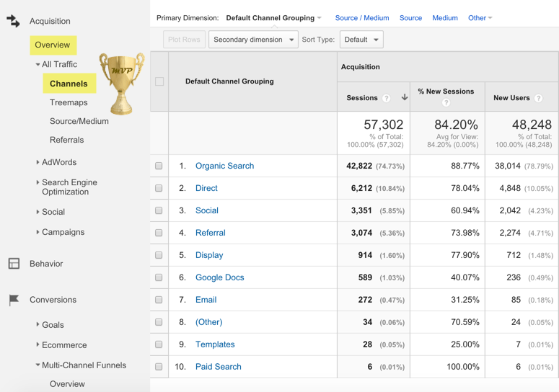Check the Display row checkbox
Image resolution: width=559 pixels, height=392 pixels.
pyautogui.click(x=159, y=255)
